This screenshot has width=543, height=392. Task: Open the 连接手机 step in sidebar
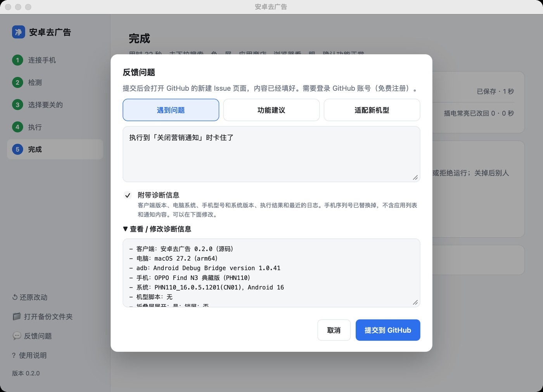click(42, 60)
